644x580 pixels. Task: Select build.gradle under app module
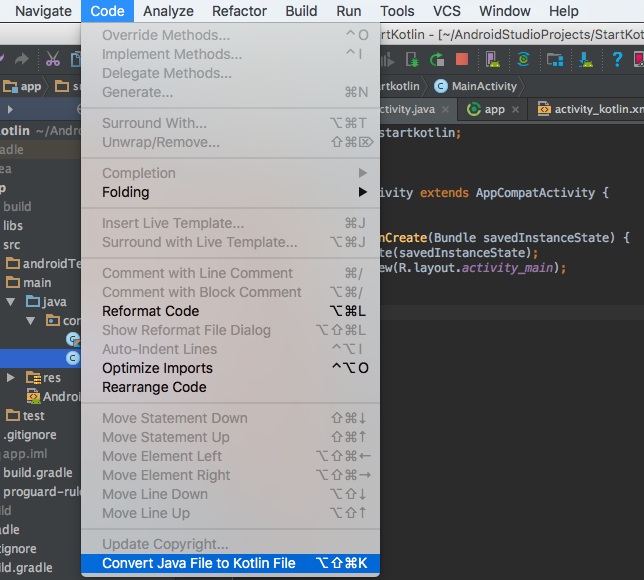(38, 473)
